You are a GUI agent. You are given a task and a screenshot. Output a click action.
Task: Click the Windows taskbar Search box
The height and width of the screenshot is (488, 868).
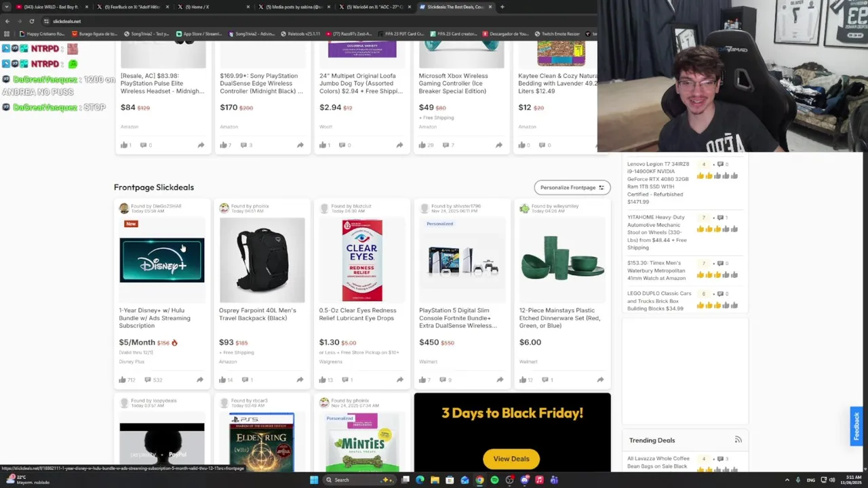tap(358, 480)
